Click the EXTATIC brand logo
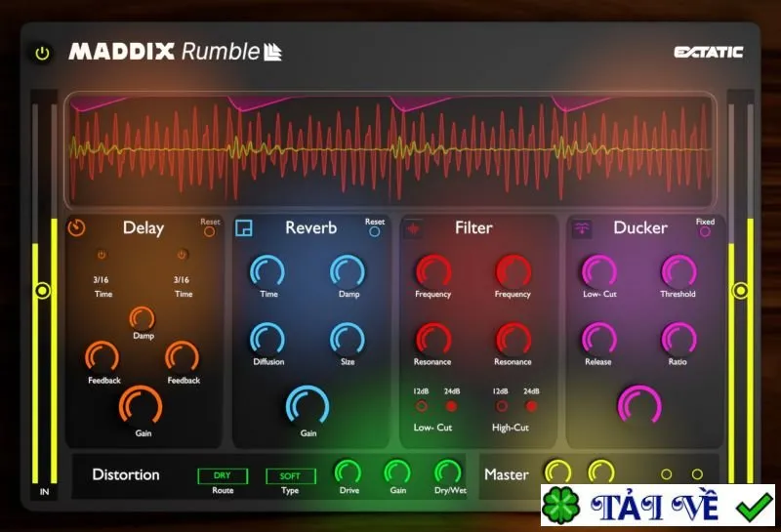781x532 pixels. click(709, 53)
